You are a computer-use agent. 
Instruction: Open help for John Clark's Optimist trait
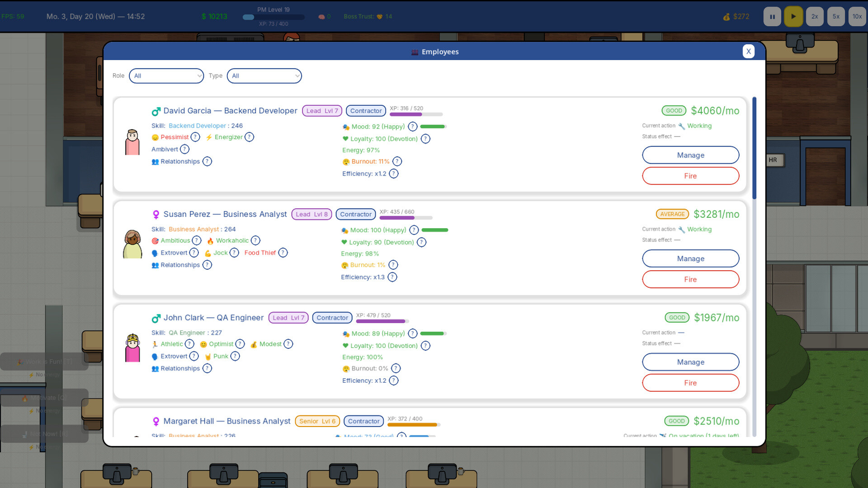[x=240, y=344]
